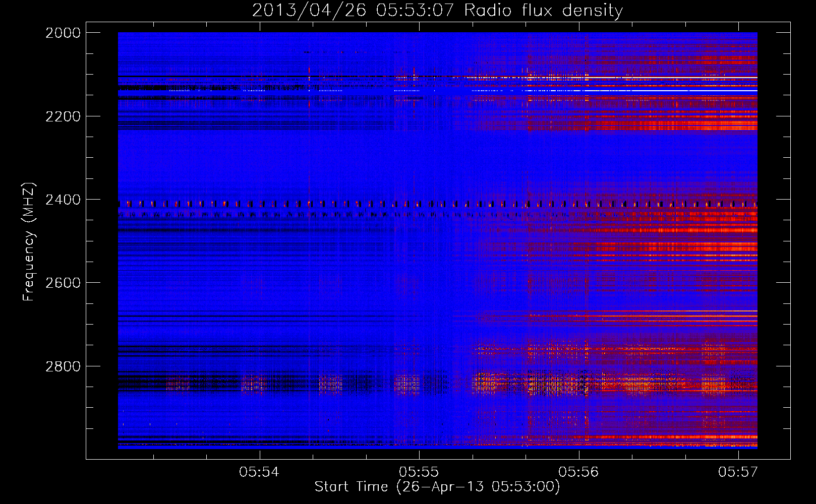816x504 pixels.
Task: Select the 2800 frequency tick label
Action: pyautogui.click(x=63, y=366)
